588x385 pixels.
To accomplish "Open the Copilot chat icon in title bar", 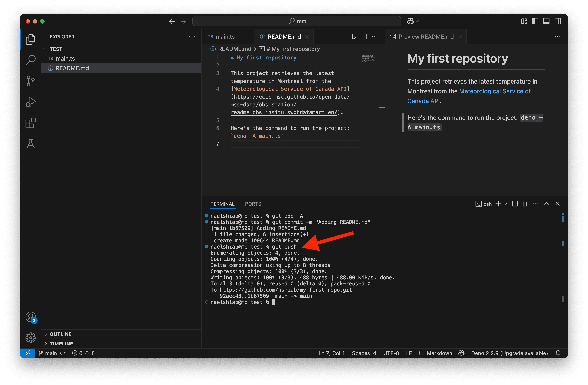I will (410, 21).
